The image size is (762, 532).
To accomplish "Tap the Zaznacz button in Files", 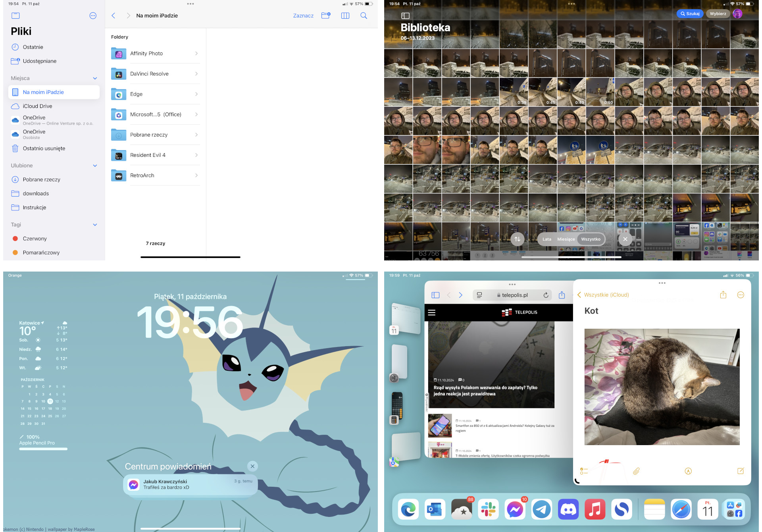I will coord(303,15).
